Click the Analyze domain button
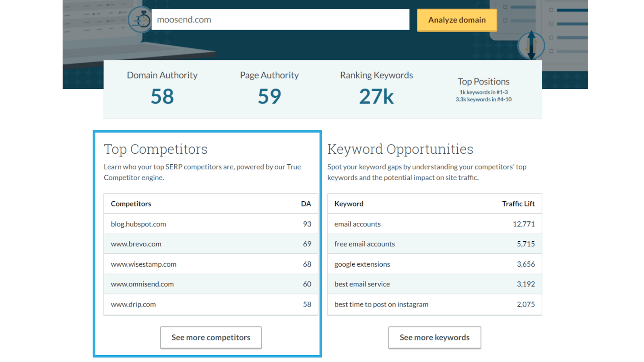The height and width of the screenshot is (362, 644). point(457,20)
